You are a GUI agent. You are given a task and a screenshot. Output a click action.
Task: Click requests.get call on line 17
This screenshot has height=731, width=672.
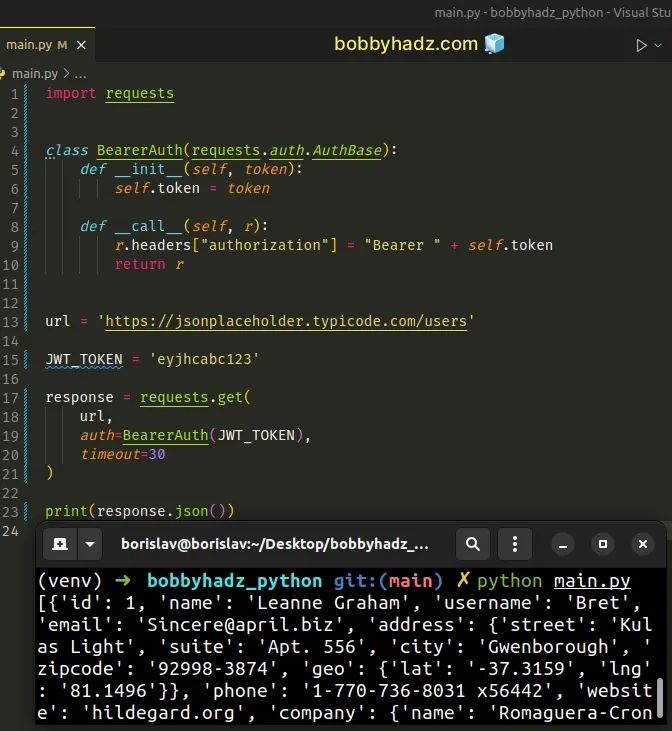click(x=191, y=397)
